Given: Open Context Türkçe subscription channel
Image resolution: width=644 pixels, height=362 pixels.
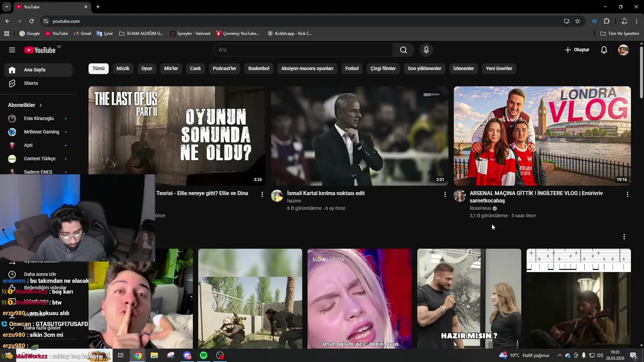Looking at the screenshot, I should click(x=38, y=159).
